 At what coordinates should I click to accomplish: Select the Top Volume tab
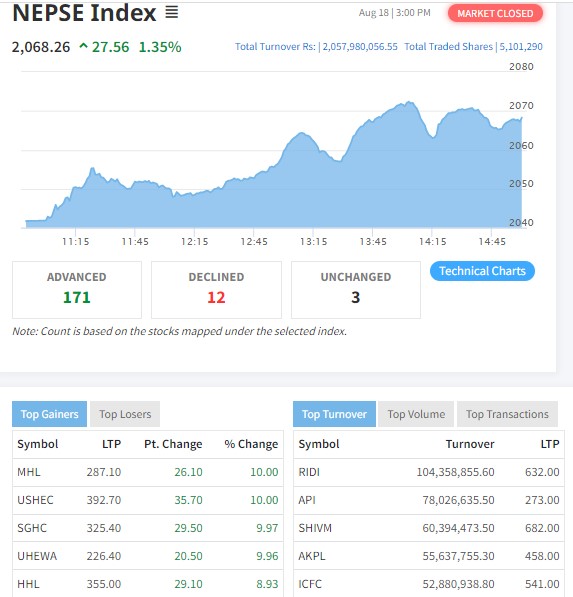tap(416, 414)
